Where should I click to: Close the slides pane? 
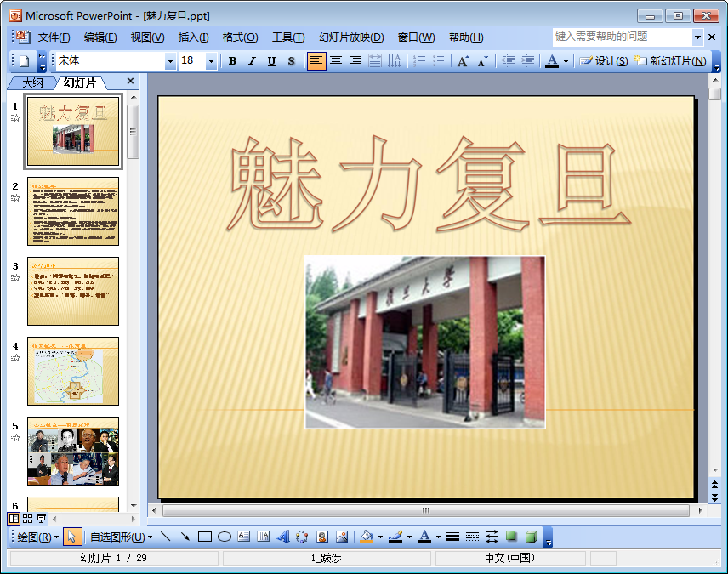pyautogui.click(x=130, y=82)
